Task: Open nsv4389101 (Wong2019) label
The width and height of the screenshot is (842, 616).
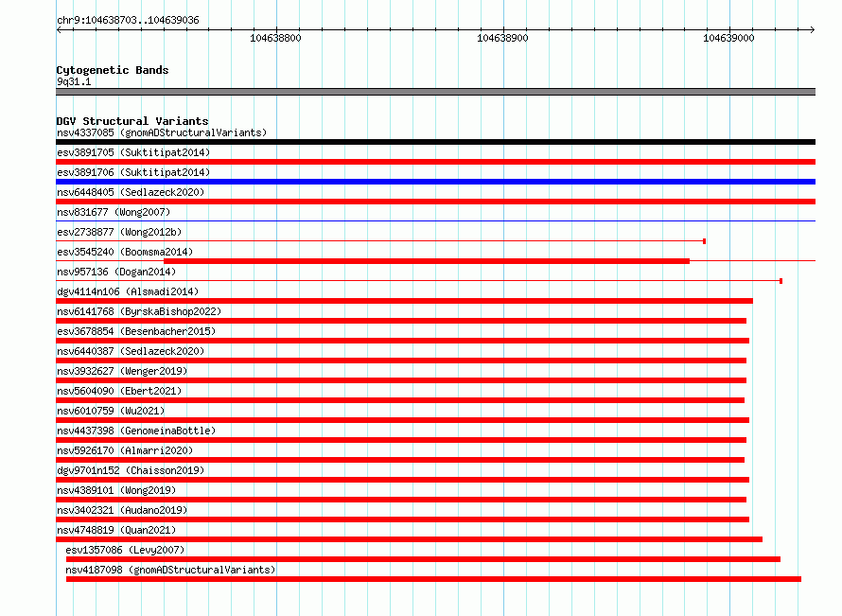Action: (x=116, y=490)
